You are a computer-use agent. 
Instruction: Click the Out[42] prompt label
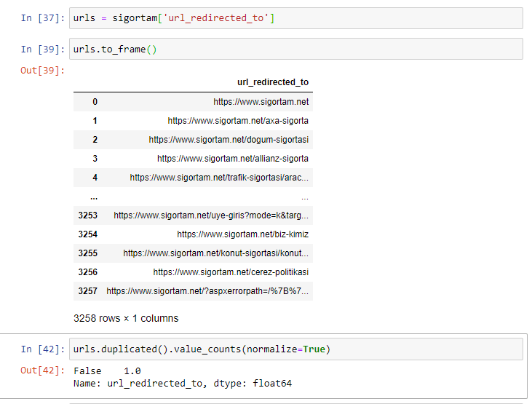(42, 370)
